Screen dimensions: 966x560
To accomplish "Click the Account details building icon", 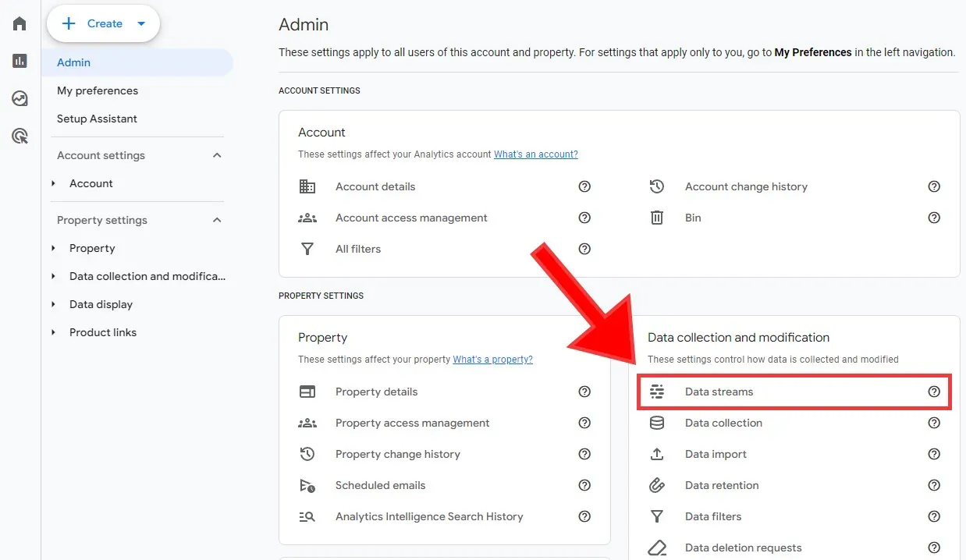I will [x=307, y=186].
